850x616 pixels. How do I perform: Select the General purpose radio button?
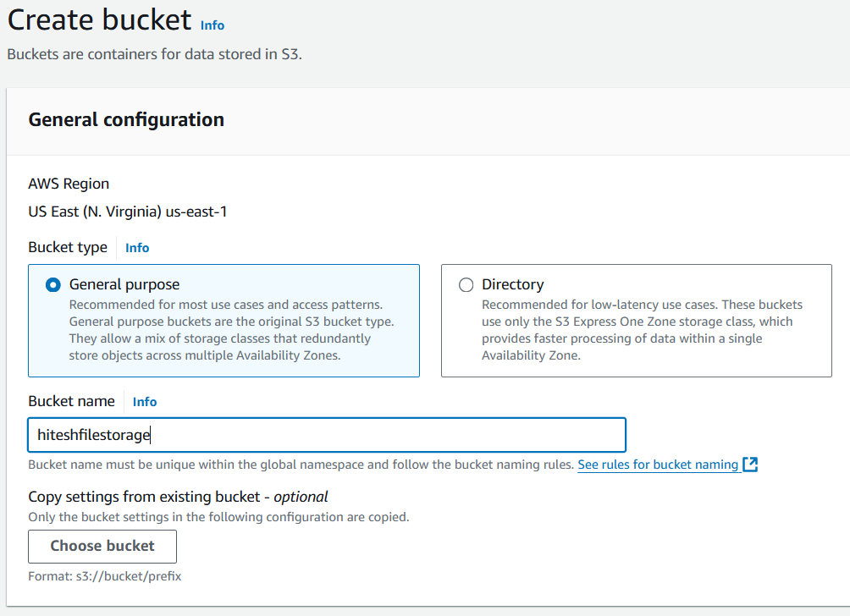53,285
